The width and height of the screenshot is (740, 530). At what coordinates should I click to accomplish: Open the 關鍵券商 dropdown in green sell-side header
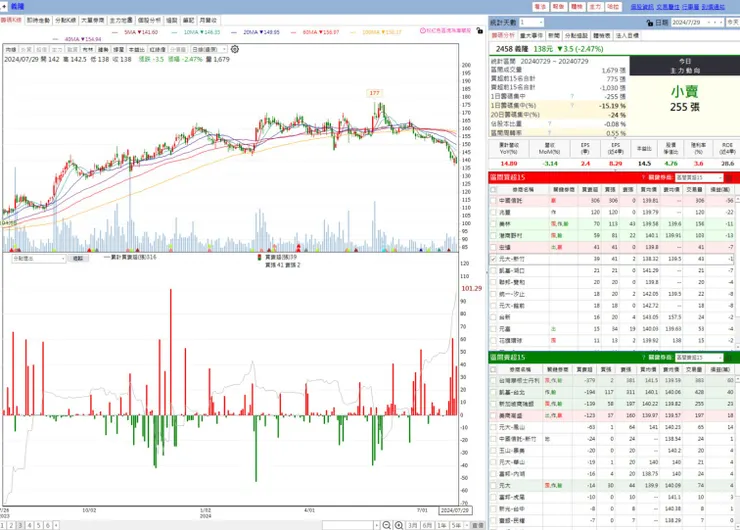pos(699,357)
